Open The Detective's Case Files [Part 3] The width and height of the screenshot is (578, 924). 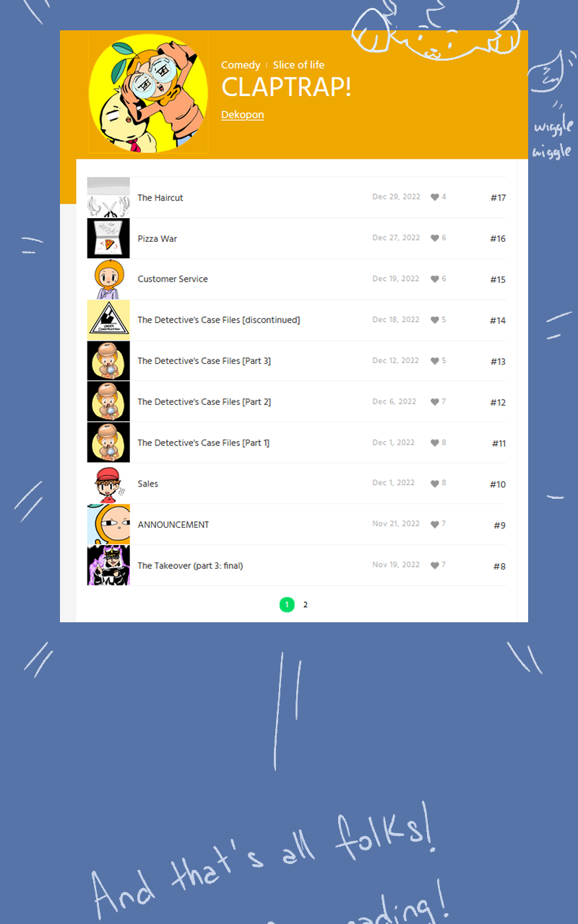(204, 361)
